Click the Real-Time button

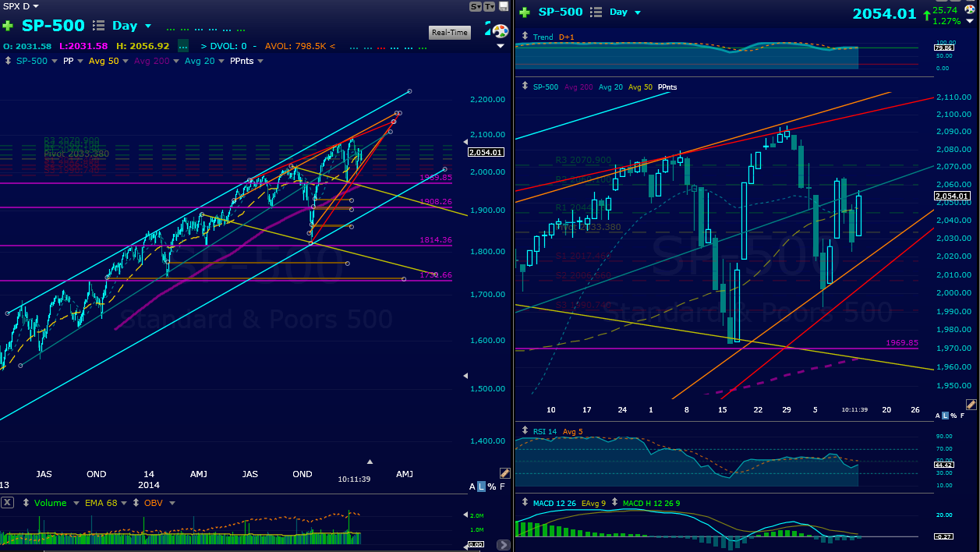coord(450,32)
